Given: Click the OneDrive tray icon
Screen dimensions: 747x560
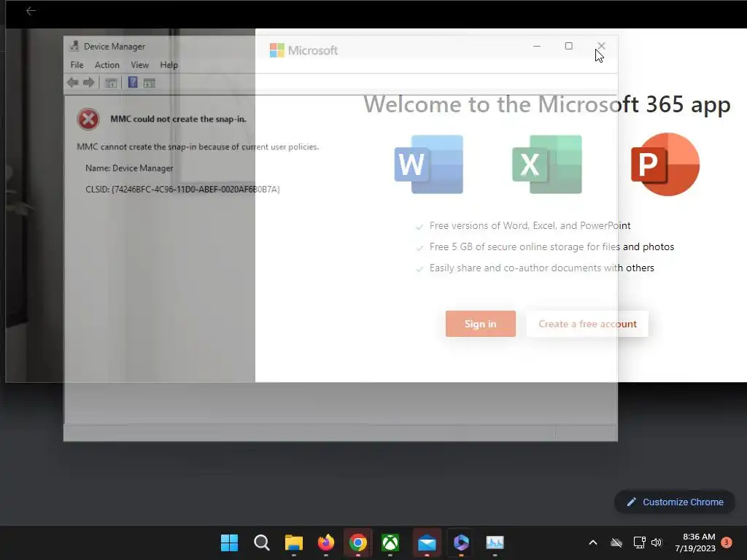Looking at the screenshot, I should click(x=616, y=542).
